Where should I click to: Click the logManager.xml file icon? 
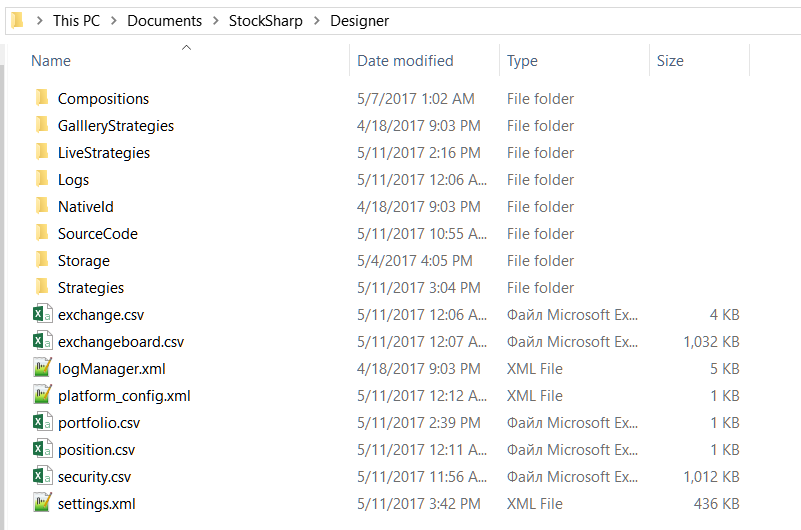[42, 368]
